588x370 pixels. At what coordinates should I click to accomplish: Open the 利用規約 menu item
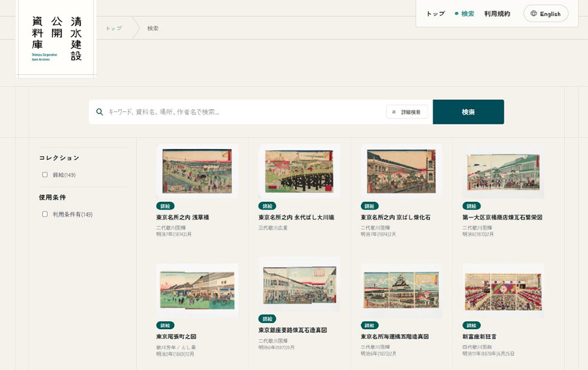pyautogui.click(x=497, y=13)
